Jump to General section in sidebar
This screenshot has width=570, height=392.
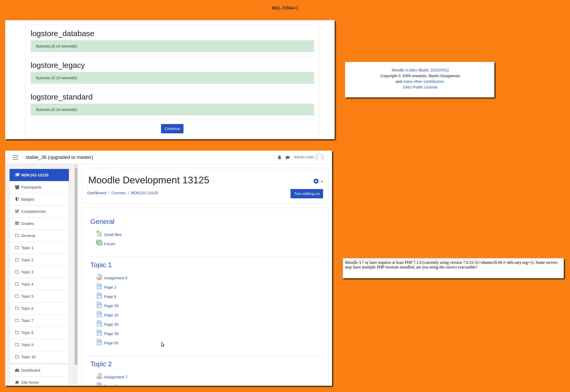click(x=39, y=236)
